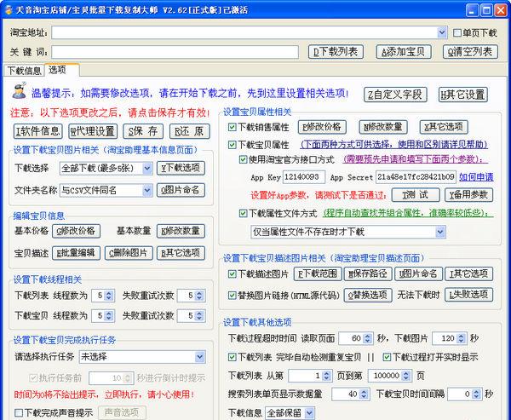Click the R还原 button
Screen dimensions: 511x420
pos(189,131)
